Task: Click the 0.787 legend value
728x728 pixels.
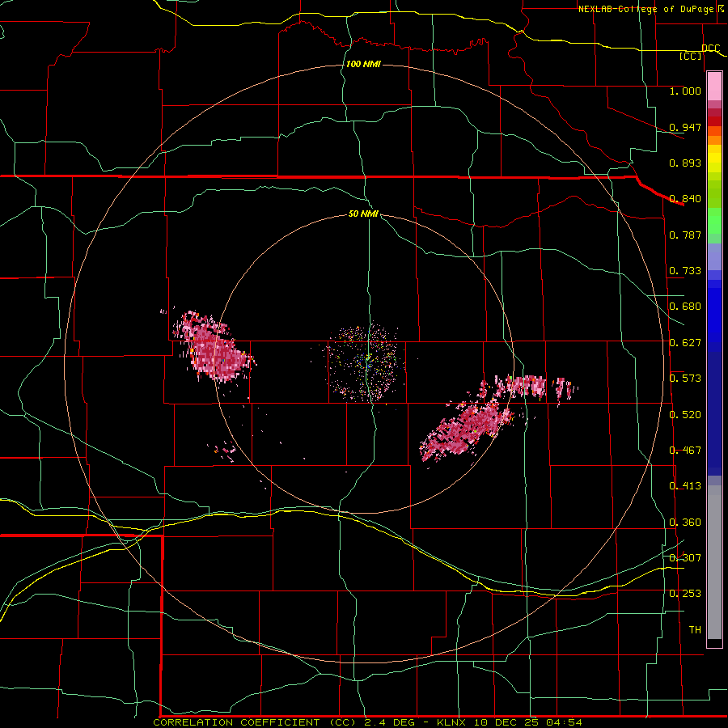Action: point(685,235)
